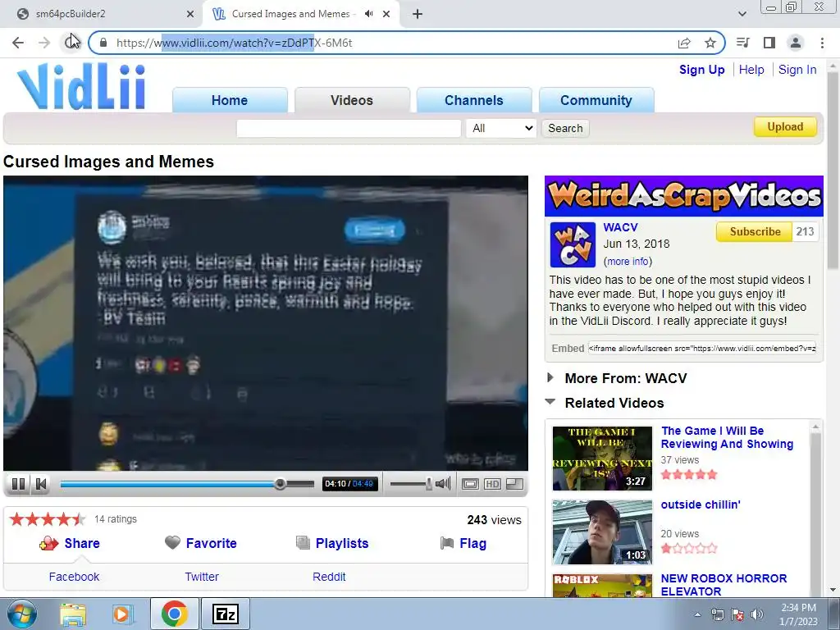Click the Favorite heart icon
The height and width of the screenshot is (630, 840).
[172, 543]
